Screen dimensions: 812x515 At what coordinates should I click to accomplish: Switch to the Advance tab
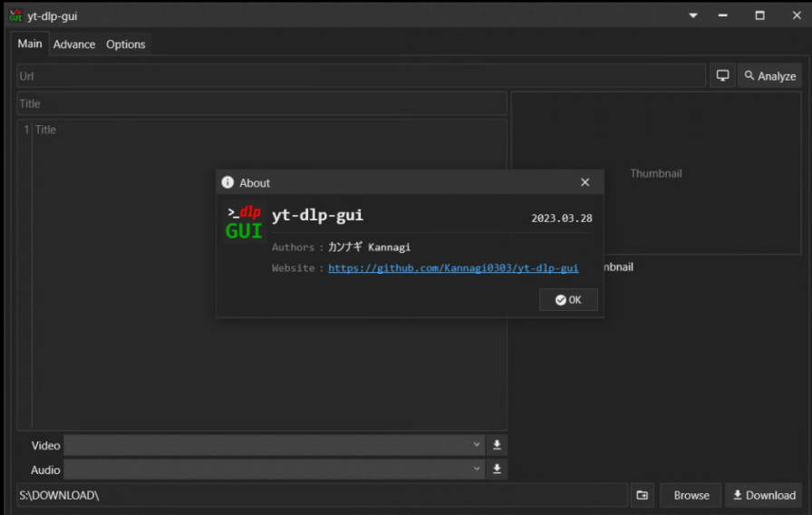74,44
